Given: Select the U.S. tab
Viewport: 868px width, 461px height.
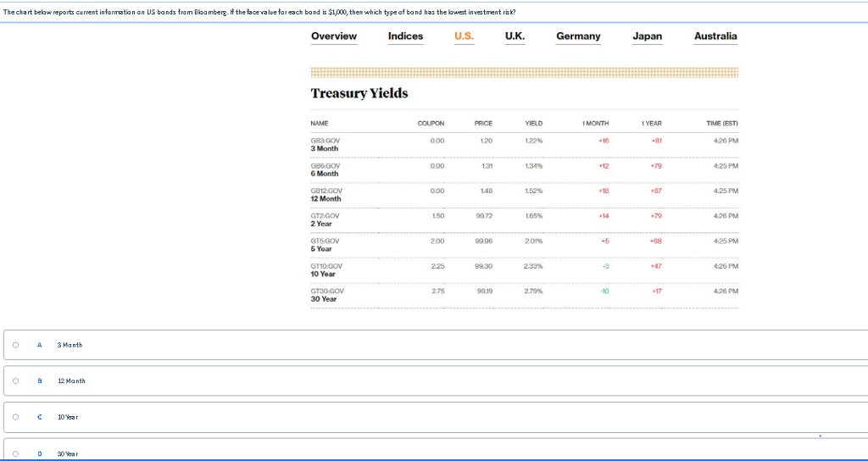Looking at the screenshot, I should 464,36.
